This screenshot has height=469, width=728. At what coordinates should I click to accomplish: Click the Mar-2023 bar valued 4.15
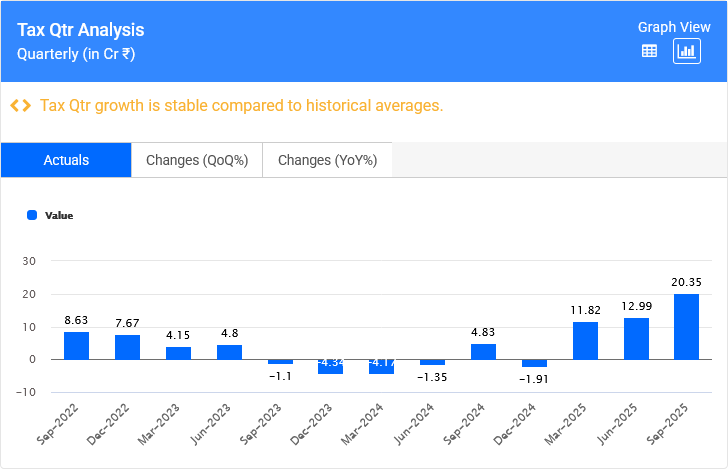pyautogui.click(x=178, y=353)
